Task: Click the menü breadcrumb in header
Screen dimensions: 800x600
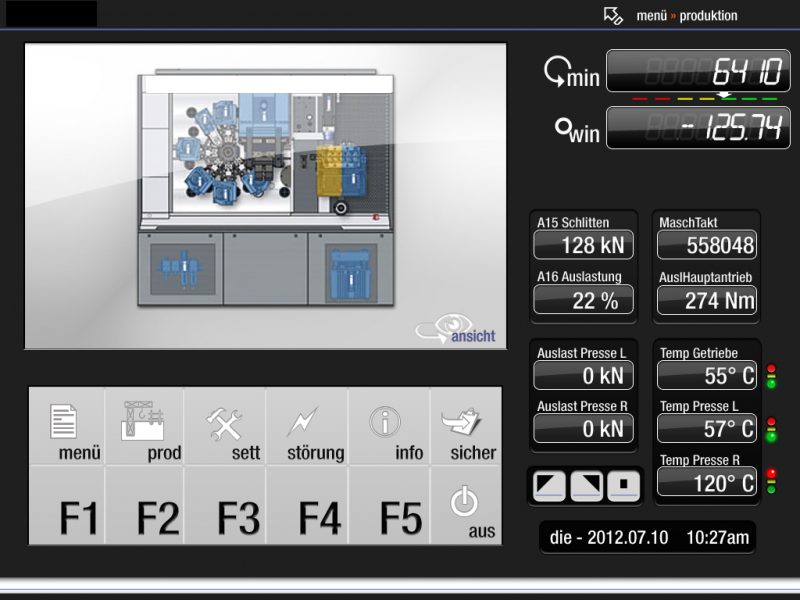Action: pos(651,16)
